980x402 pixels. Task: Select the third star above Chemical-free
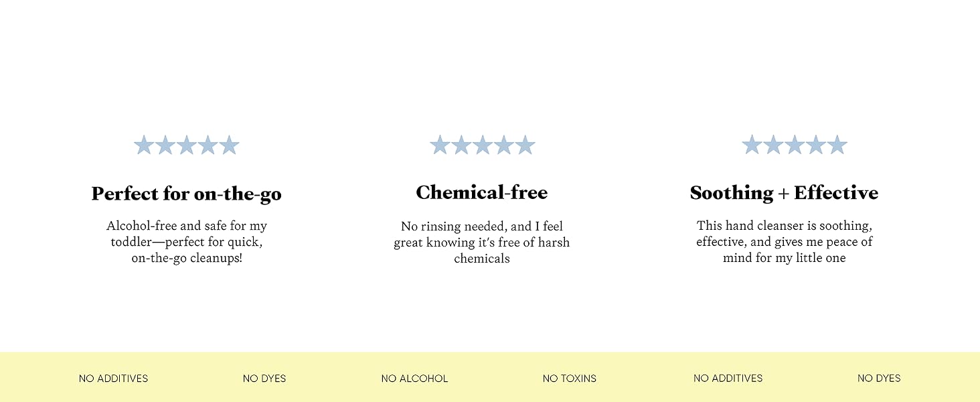point(483,145)
